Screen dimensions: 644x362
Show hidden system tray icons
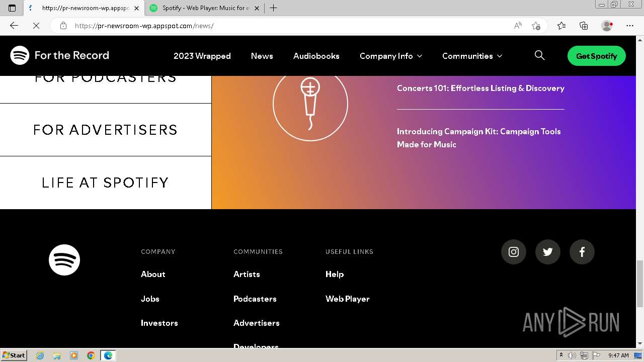coord(561,355)
